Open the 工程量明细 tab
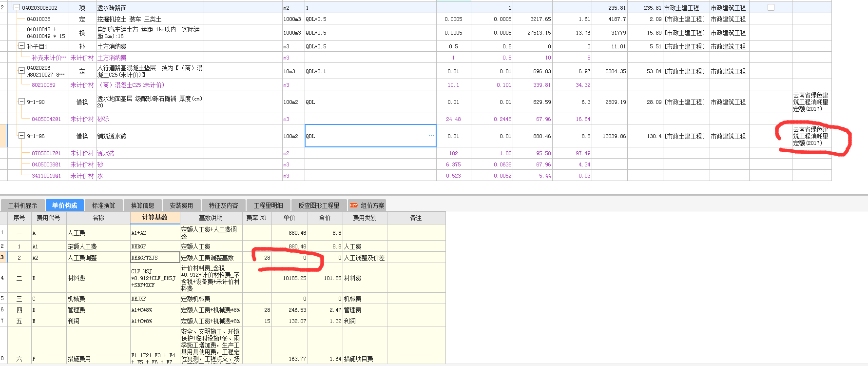Screen dimensions: 868x366 [x=268, y=205]
